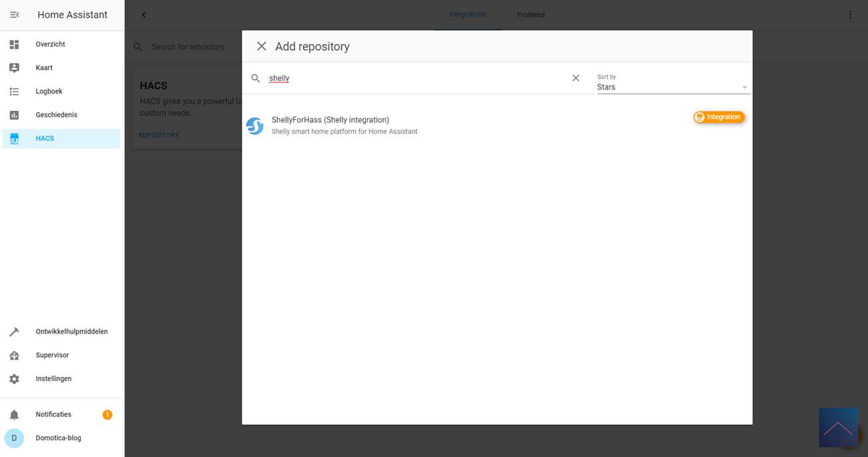
Task: Switch to the Frontend tab
Action: coord(531,15)
